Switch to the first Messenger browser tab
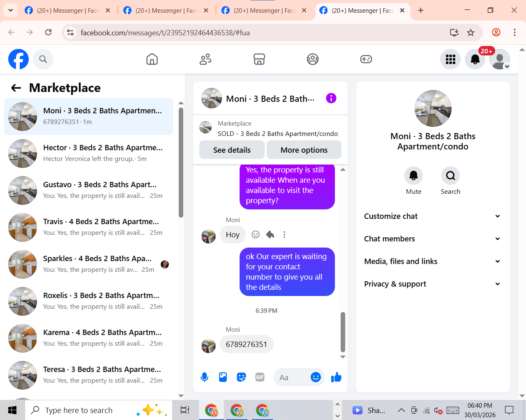This screenshot has height=420, width=526. click(67, 10)
